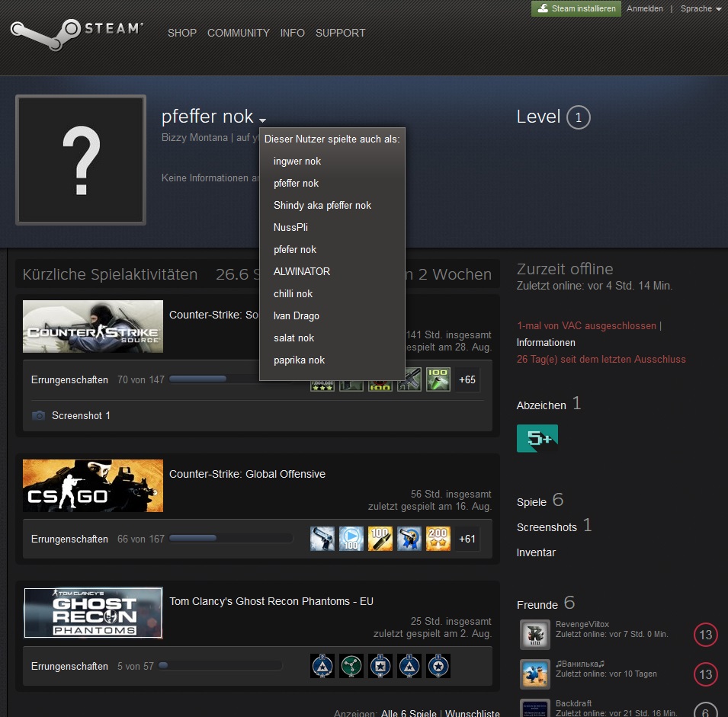The image size is (728, 717).
Task: Open Tom Clancy's Ghost Recon Phantoms title
Action: tap(271, 601)
